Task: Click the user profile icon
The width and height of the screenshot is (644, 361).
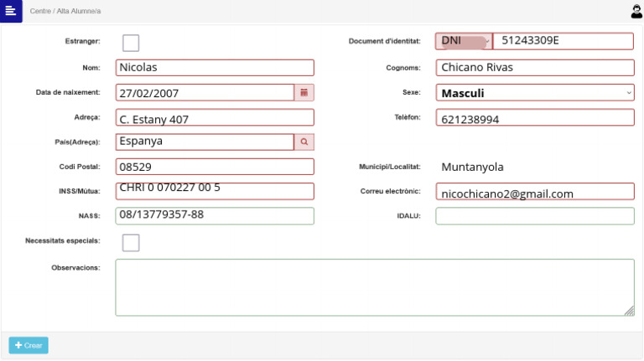Action: [x=636, y=12]
